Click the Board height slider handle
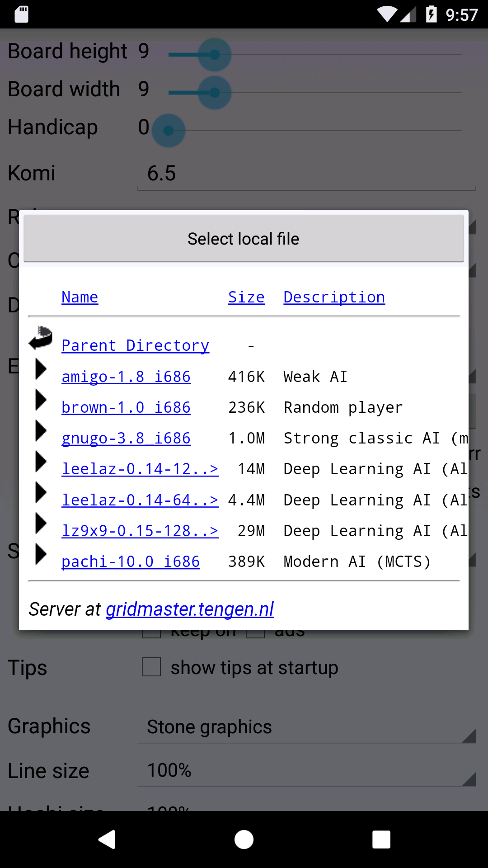The height and width of the screenshot is (868, 488). [215, 55]
